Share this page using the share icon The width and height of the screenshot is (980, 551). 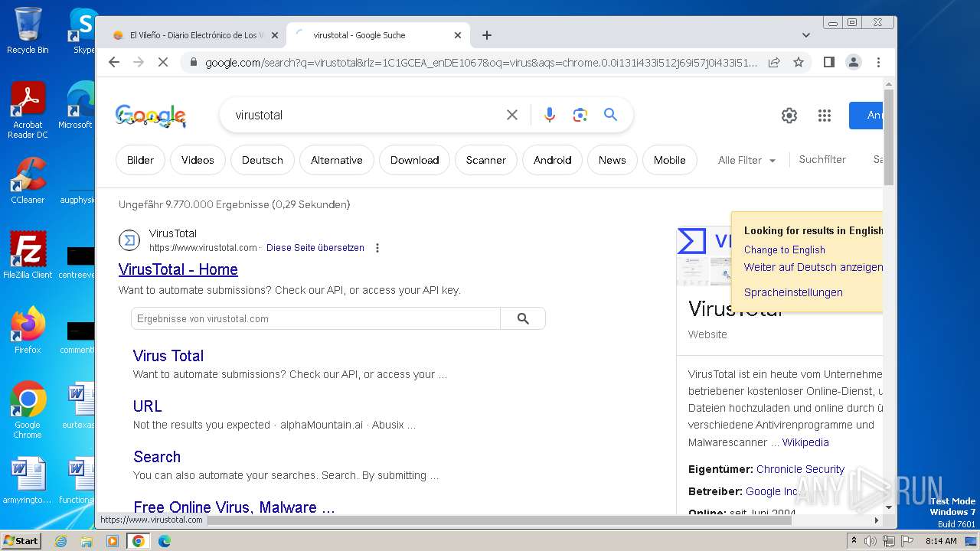point(774,62)
